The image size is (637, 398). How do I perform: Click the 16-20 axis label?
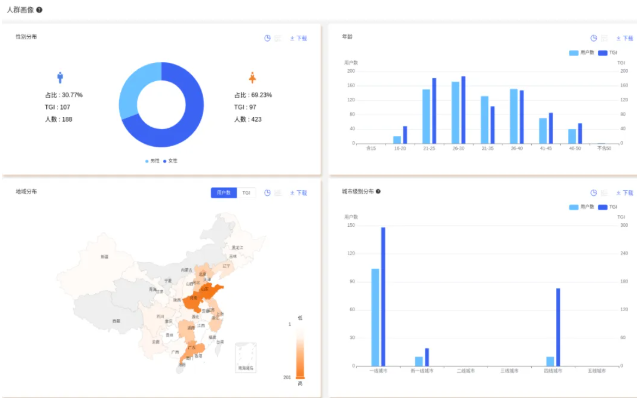pos(400,149)
